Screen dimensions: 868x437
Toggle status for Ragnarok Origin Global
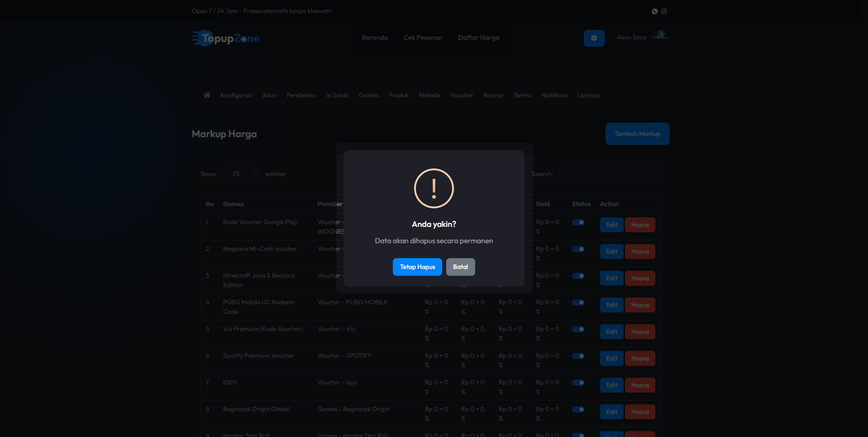[578, 409]
